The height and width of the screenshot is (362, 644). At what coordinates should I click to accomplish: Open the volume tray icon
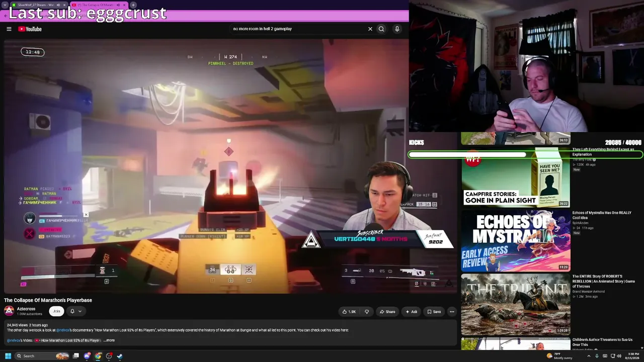pos(619,356)
